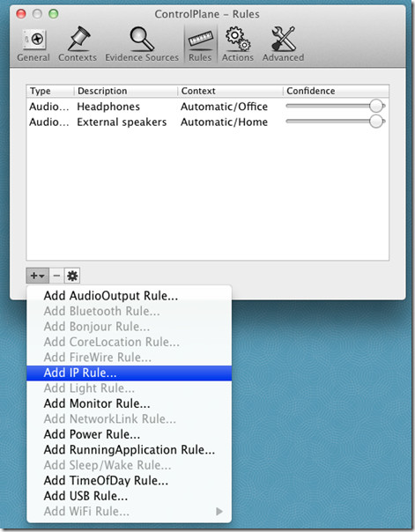This screenshot has width=415, height=532.
Task: Choose Add TimeOfDay Rule menu item
Action: coord(129,480)
